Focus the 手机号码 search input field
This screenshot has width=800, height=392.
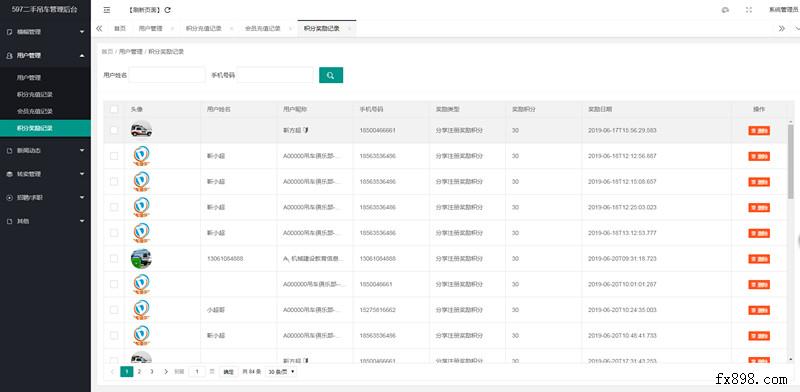point(275,75)
